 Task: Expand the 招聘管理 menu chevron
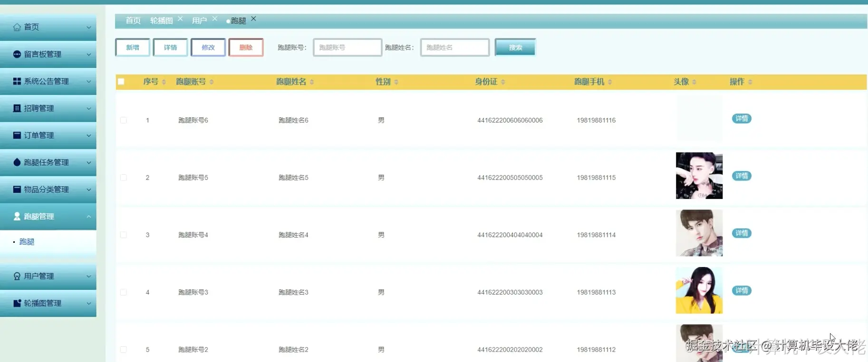pos(89,109)
